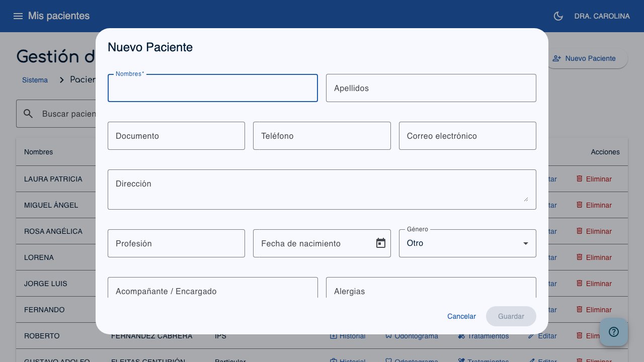This screenshot has height=362, width=644.
Task: Click the LAURA PATRICIA name cell
Action: click(53, 179)
